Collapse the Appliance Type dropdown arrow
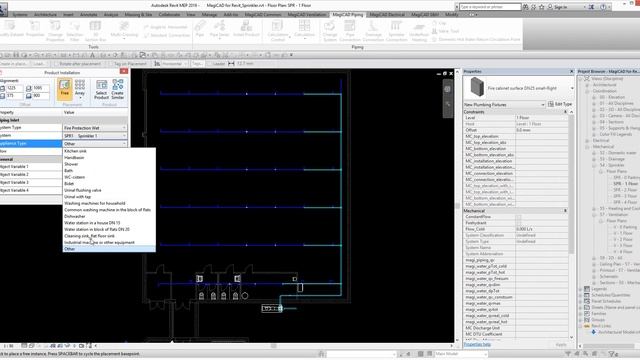The width and height of the screenshot is (640, 360). (124, 144)
